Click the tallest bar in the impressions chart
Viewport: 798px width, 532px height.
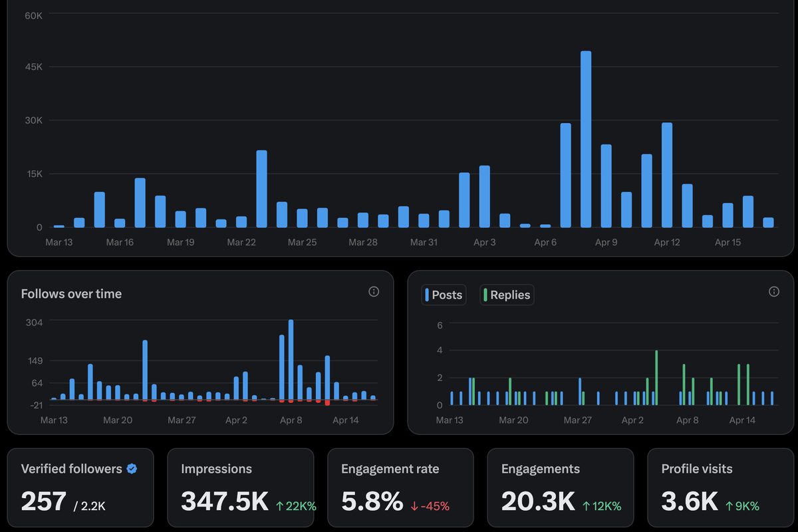(x=586, y=139)
